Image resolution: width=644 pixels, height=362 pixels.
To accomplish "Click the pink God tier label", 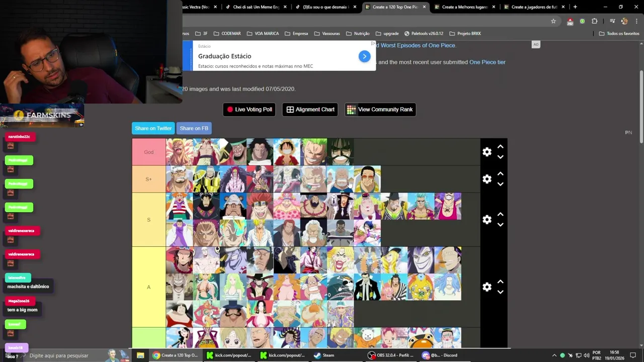I will (149, 152).
